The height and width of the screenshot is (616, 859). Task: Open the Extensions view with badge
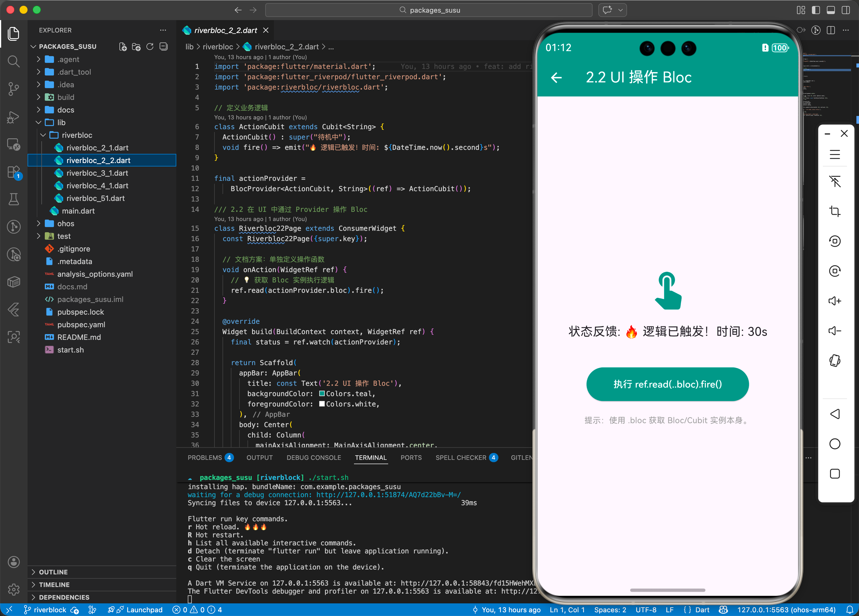pos(13,172)
